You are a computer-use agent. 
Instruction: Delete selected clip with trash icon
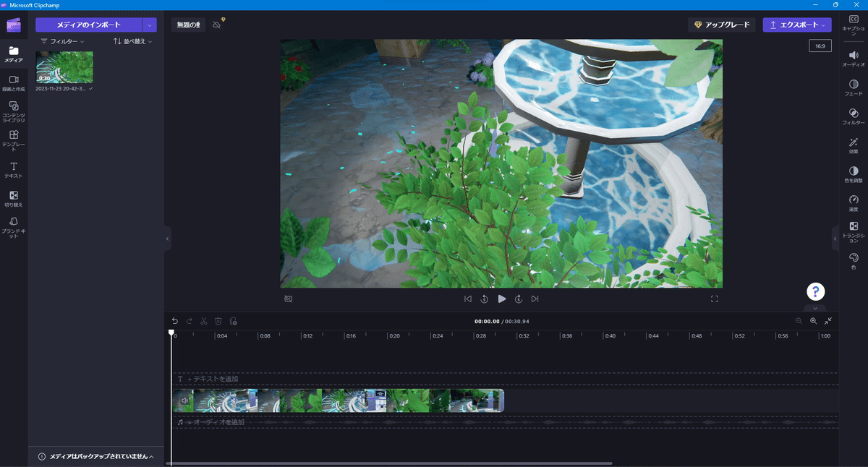click(218, 321)
